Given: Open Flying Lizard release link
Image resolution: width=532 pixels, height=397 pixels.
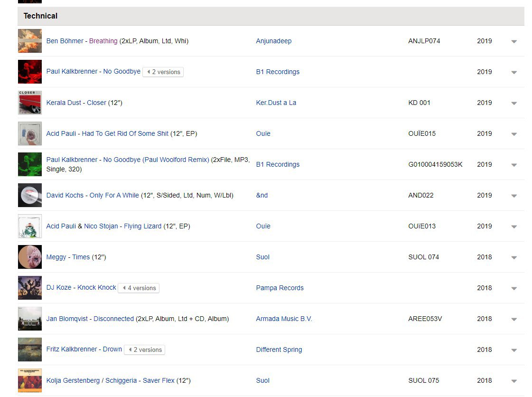Looking at the screenshot, I should tap(143, 227).
